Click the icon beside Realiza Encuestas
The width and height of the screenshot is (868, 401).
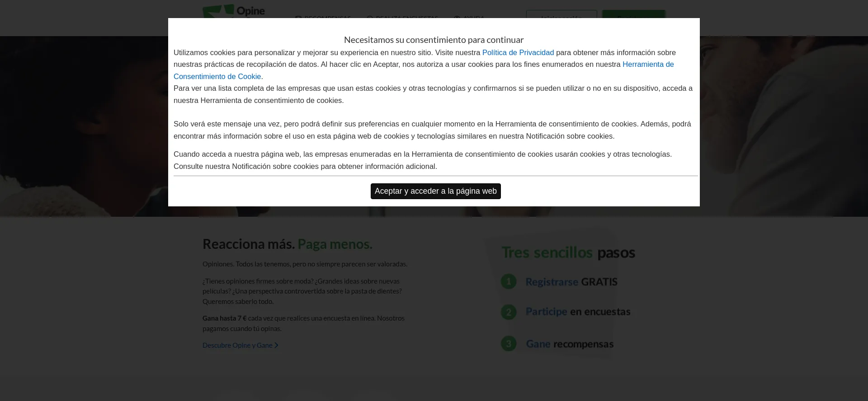370,18
